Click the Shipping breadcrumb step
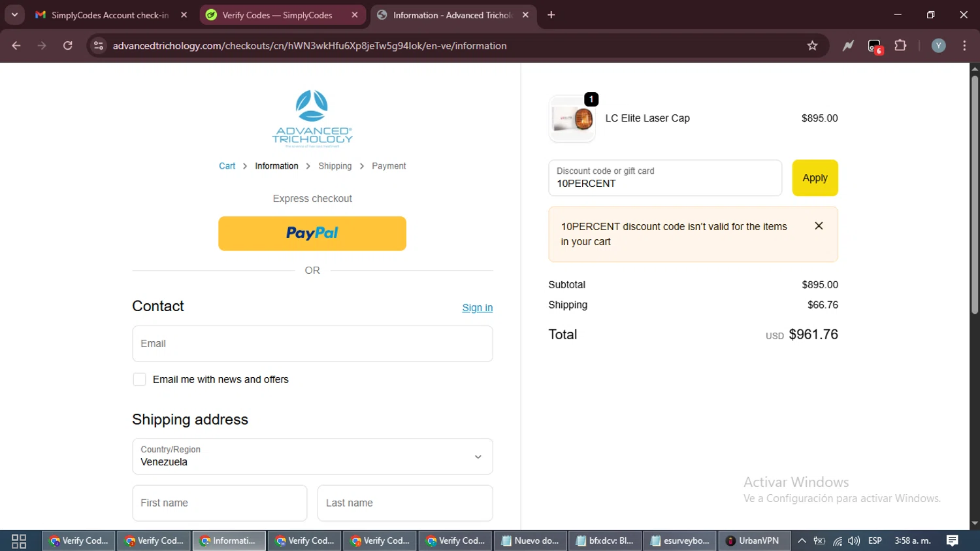Screen dimensions: 980x551 [335, 166]
